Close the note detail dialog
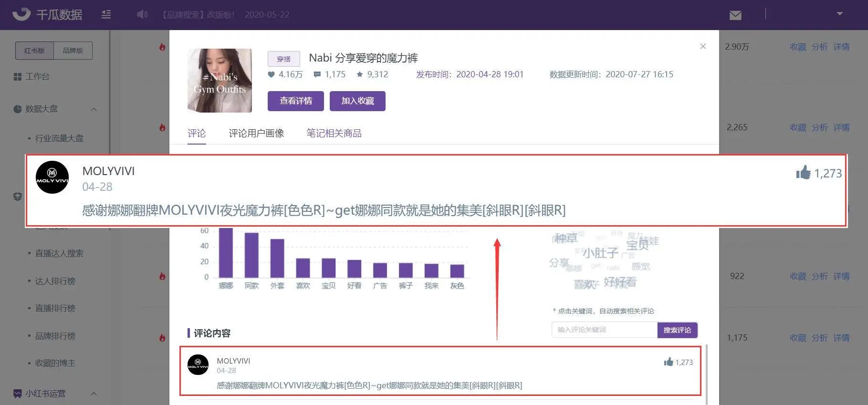 703,46
